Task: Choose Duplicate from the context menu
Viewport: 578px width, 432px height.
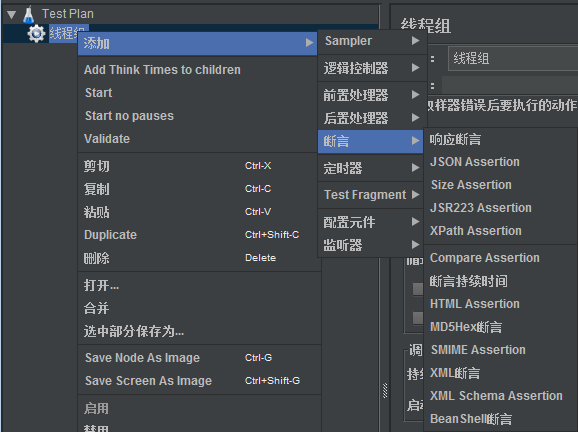Action: (198, 235)
